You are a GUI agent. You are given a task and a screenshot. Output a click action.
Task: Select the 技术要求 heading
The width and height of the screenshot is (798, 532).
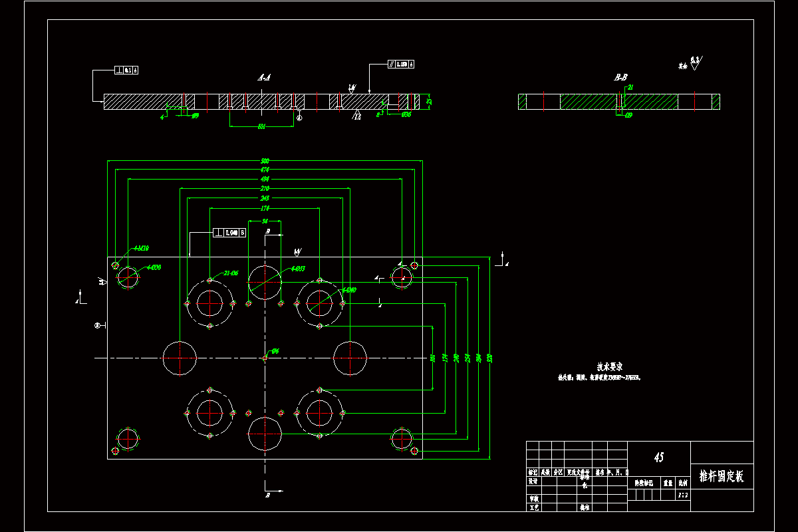tap(610, 366)
